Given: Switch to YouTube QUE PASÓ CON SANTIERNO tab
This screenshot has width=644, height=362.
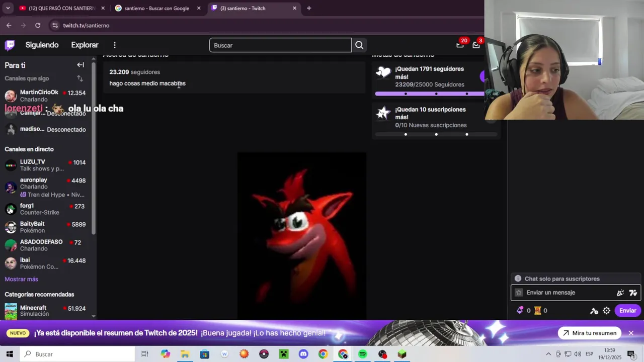Looking at the screenshot, I should [61, 8].
